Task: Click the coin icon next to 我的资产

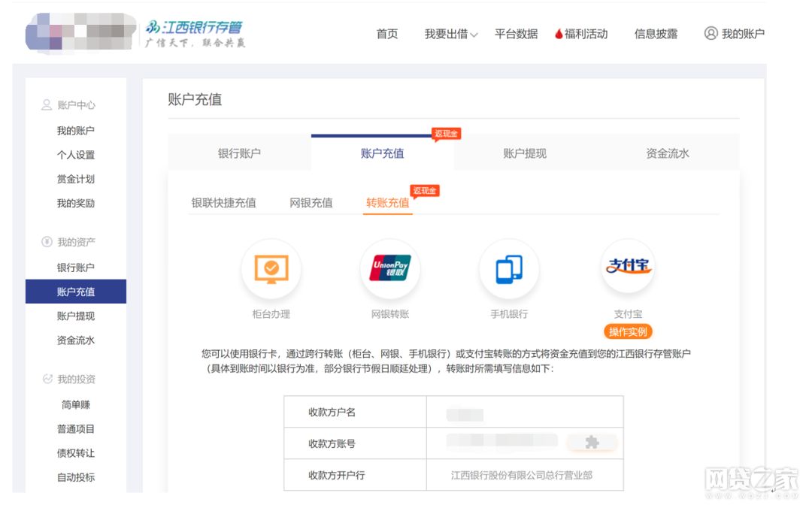Action: tap(47, 242)
